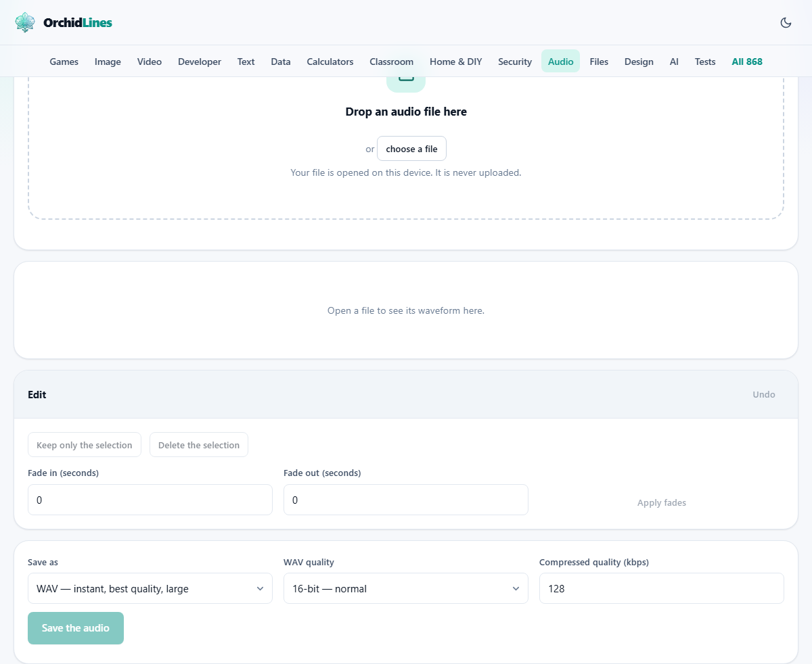Click the Apply fades button
812x664 pixels.
click(x=662, y=502)
